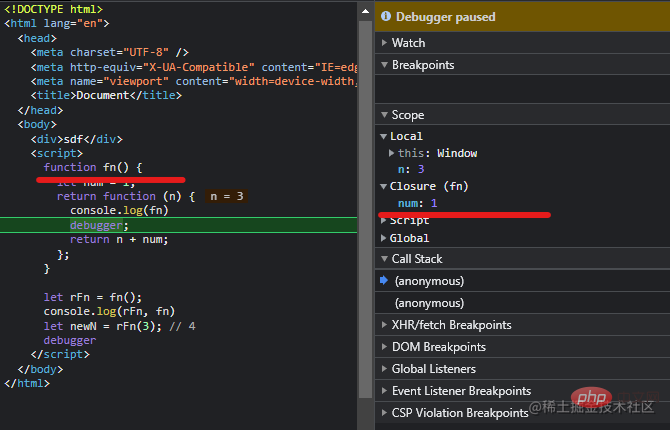The width and height of the screenshot is (670, 430).
Task: Click the Scope header label
Action: (x=408, y=115)
